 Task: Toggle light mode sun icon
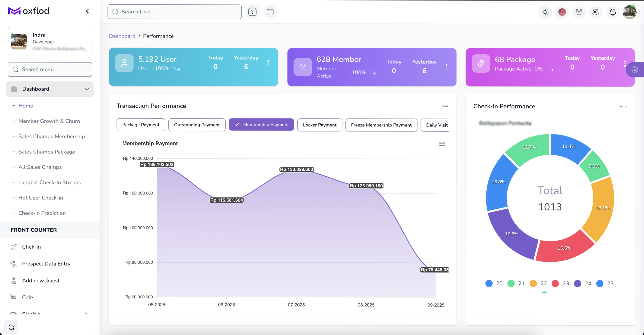click(545, 12)
